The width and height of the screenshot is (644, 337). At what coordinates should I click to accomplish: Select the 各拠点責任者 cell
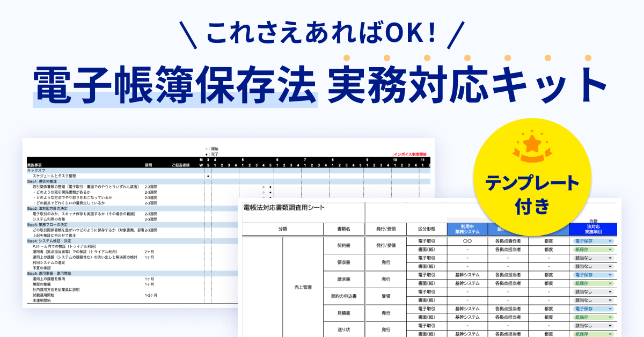click(508, 241)
